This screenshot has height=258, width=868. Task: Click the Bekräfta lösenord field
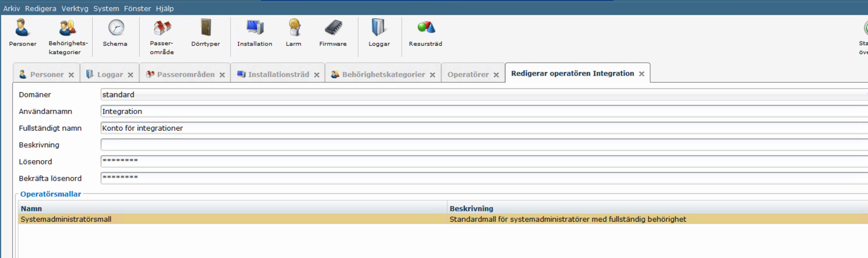click(x=484, y=178)
